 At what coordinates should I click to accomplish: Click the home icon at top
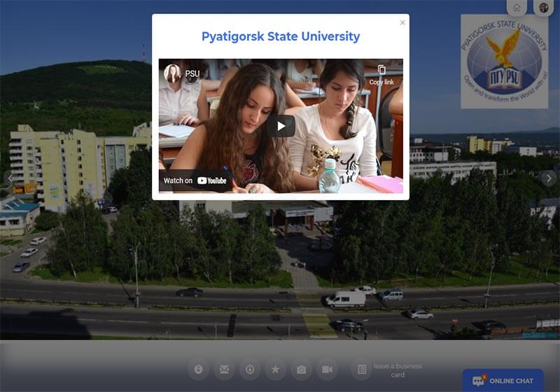click(517, 8)
